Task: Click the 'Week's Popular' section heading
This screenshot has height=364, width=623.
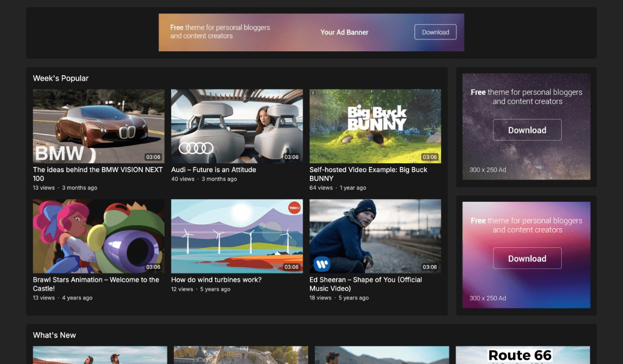Action: [61, 78]
